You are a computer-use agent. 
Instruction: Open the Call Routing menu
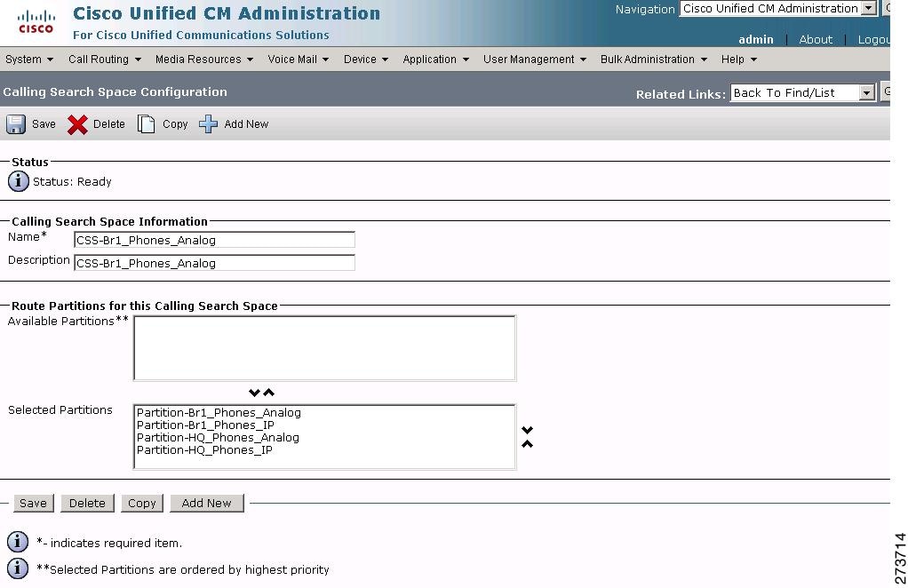[104, 59]
